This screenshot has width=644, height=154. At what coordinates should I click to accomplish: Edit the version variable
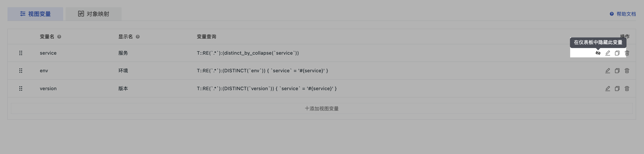click(x=607, y=88)
